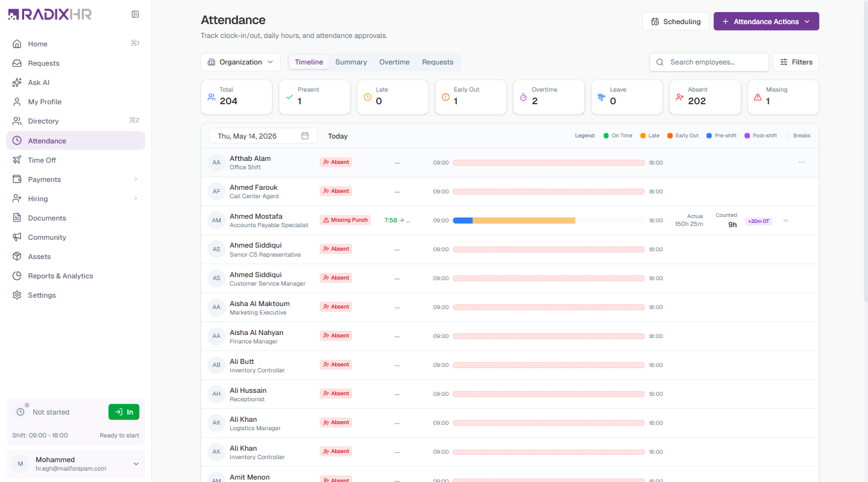Click Ahmed Mostafa's shift timeline bar
868x482 pixels.
549,221
